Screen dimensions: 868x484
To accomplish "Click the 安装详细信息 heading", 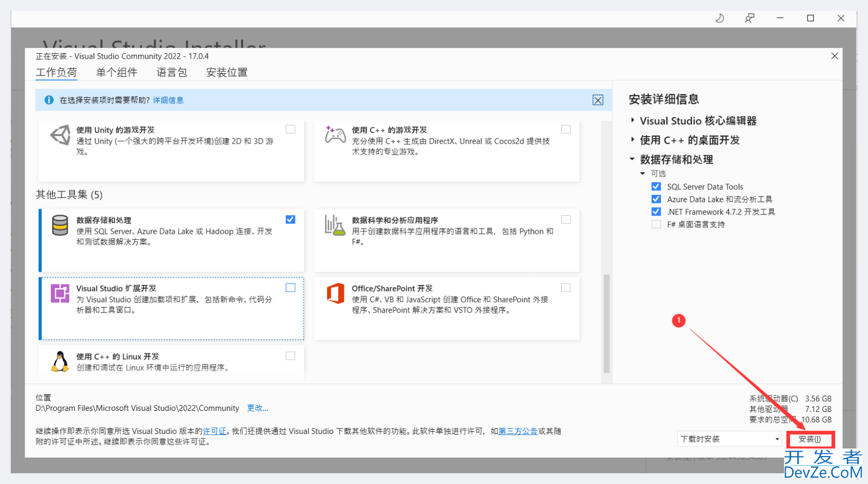I will pos(664,99).
